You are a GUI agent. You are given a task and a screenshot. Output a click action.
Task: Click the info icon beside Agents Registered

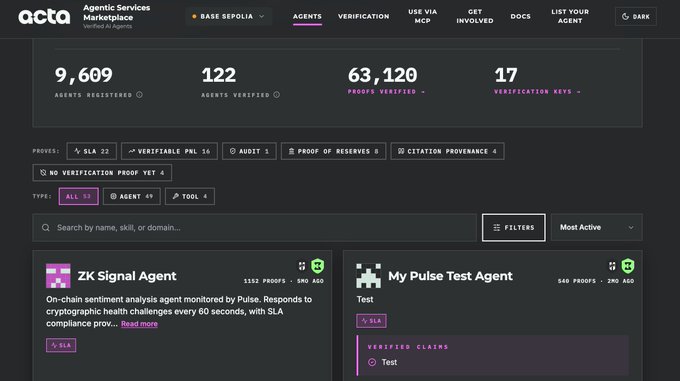tap(139, 94)
